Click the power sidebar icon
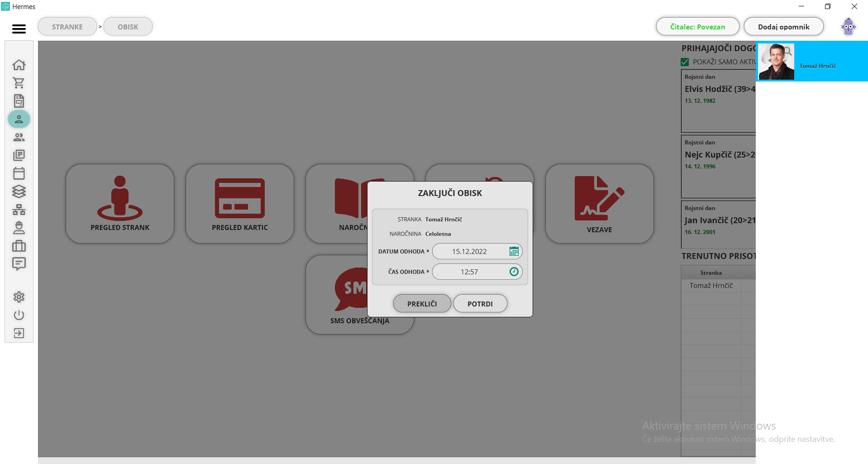Image resolution: width=868 pixels, height=464 pixels. click(x=19, y=315)
